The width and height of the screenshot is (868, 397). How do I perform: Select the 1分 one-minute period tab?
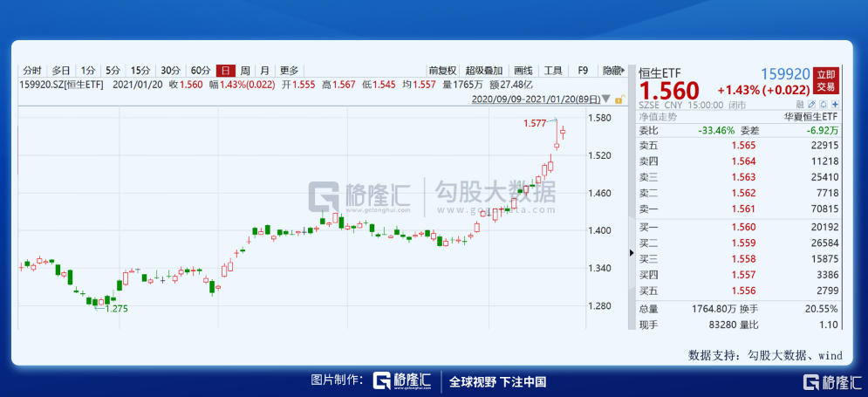point(87,71)
